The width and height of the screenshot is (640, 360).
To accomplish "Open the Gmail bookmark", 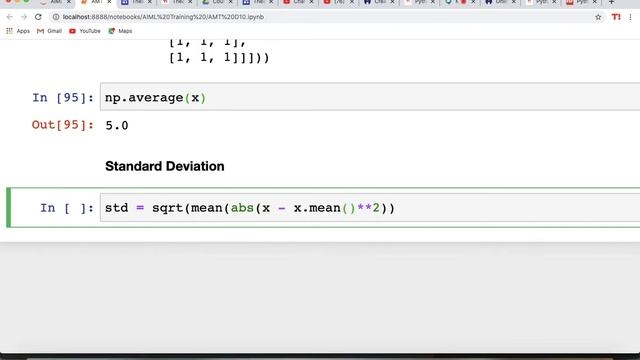I will coord(49,31).
